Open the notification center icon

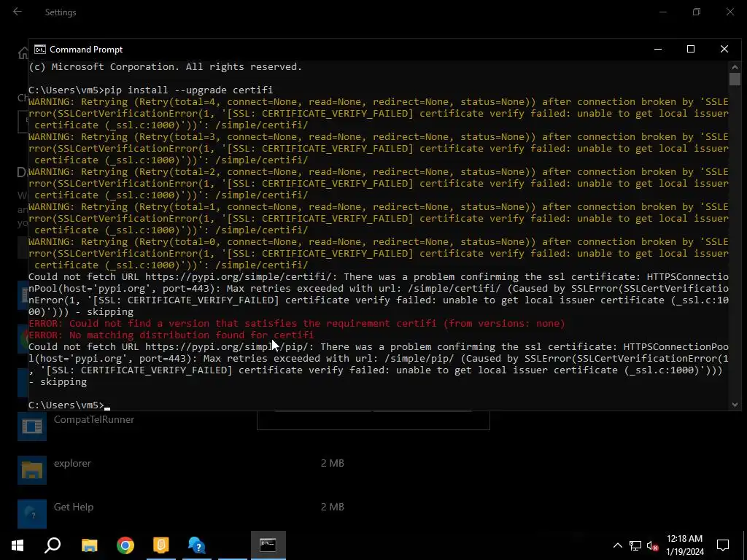click(x=723, y=545)
